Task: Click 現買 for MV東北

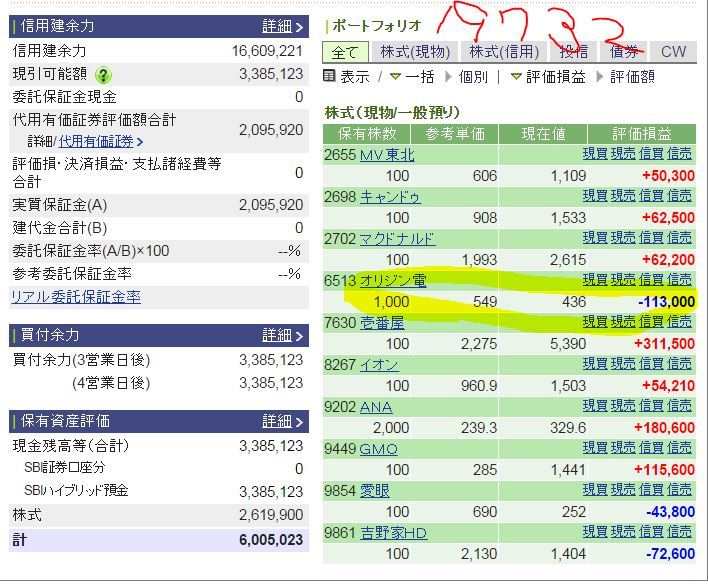Action: pos(595,154)
